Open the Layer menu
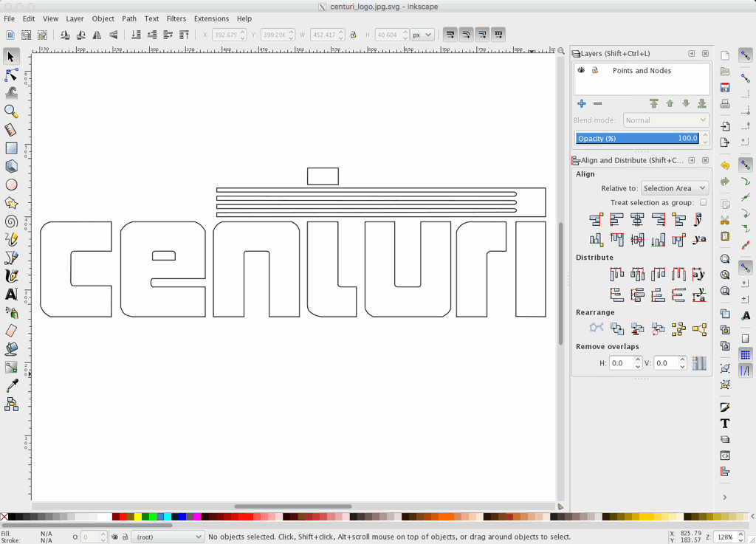 [x=75, y=18]
